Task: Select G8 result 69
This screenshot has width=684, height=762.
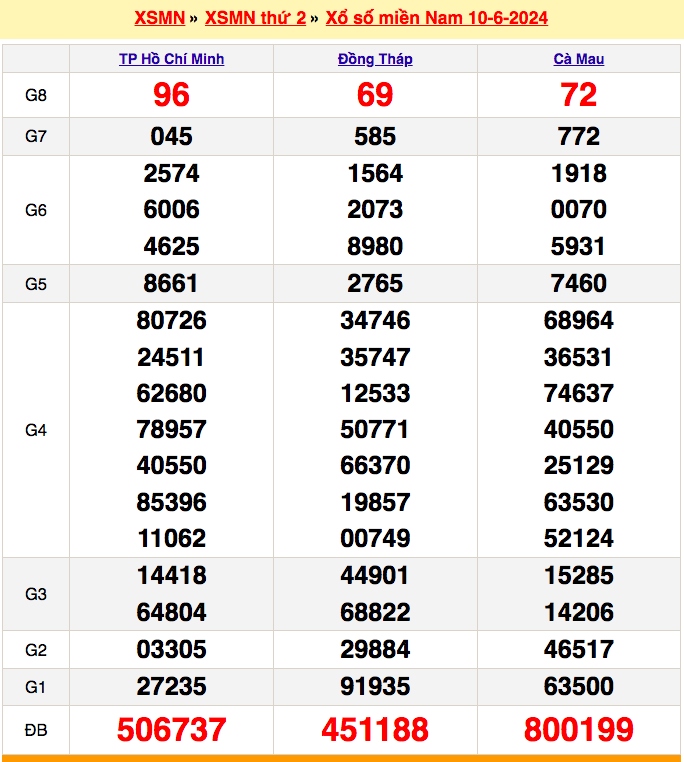Action: pyautogui.click(x=375, y=95)
